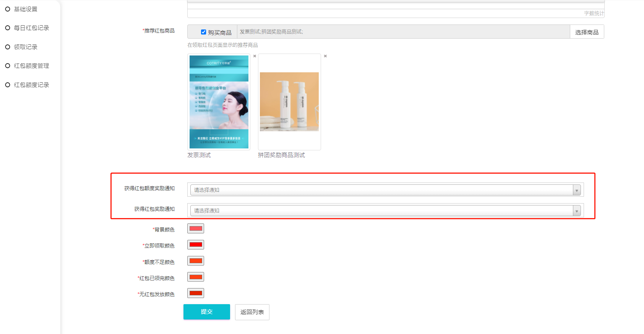Open the 获得红包奖励通知 dropdown
This screenshot has height=334, width=644.
pos(382,210)
